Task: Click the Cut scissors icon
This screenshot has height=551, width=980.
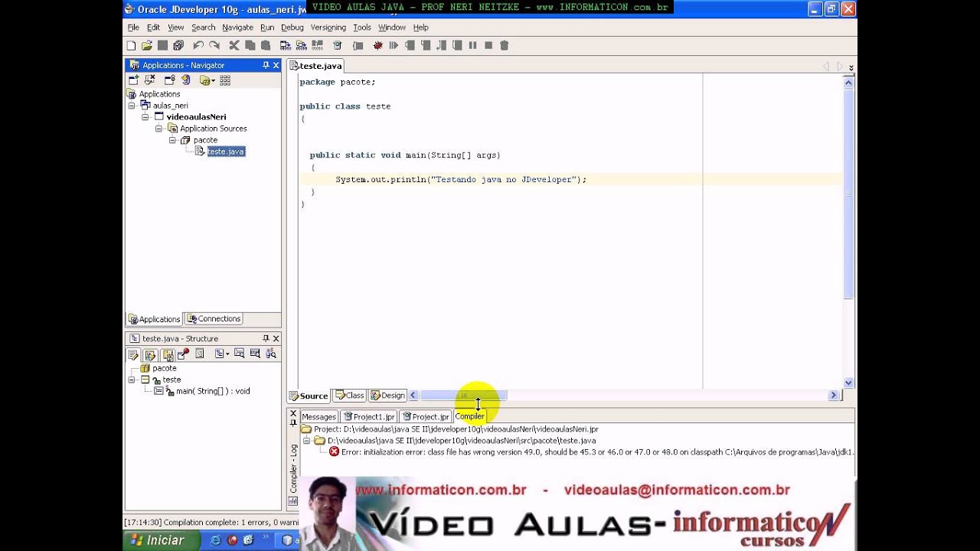Action: tap(234, 46)
